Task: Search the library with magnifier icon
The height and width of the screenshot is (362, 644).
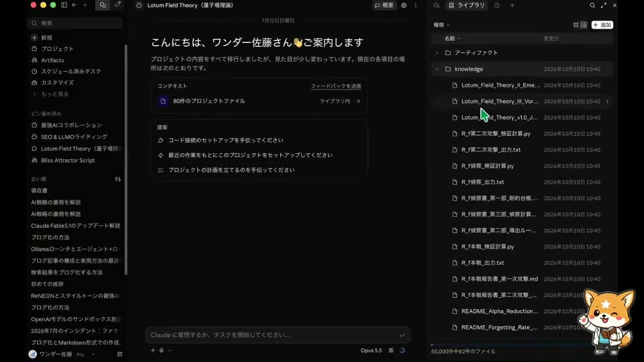Action: (x=593, y=5)
